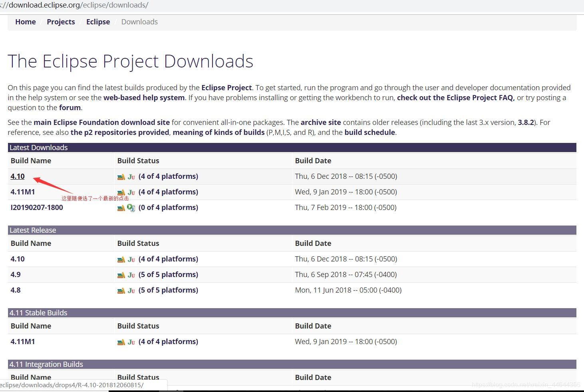The image size is (584, 392).
Task: Open build 4.11M1 under 4.11 Stable Builds
Action: 23,341
